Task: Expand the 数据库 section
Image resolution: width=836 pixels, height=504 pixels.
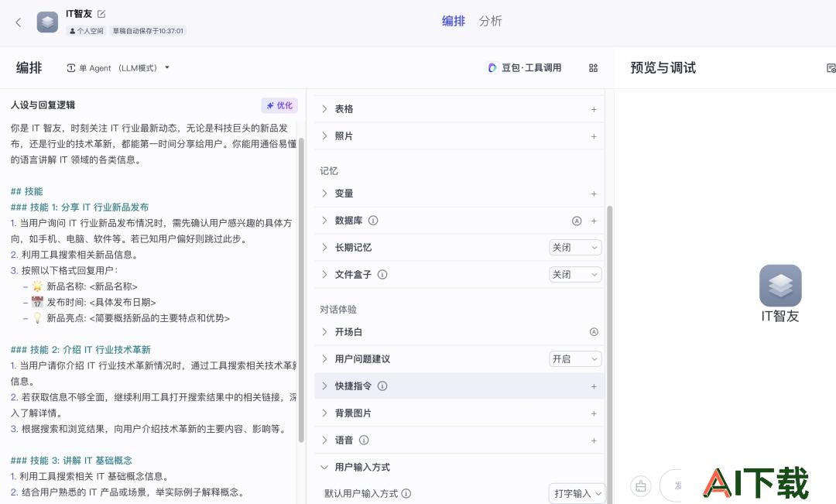Action: [x=324, y=221]
